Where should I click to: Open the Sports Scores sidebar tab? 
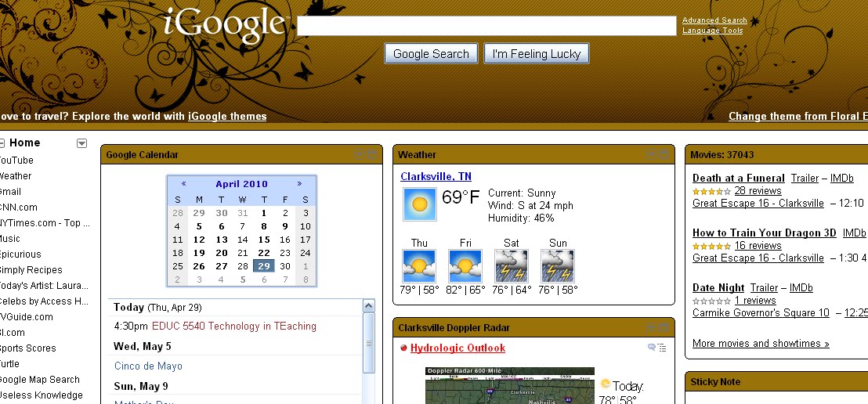pyautogui.click(x=27, y=348)
